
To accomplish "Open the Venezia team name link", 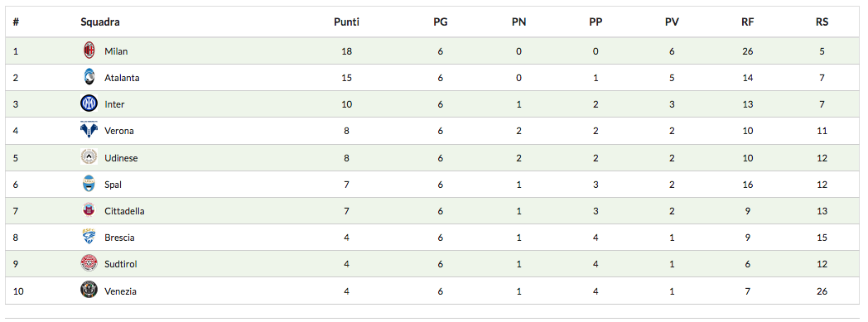I will (120, 291).
